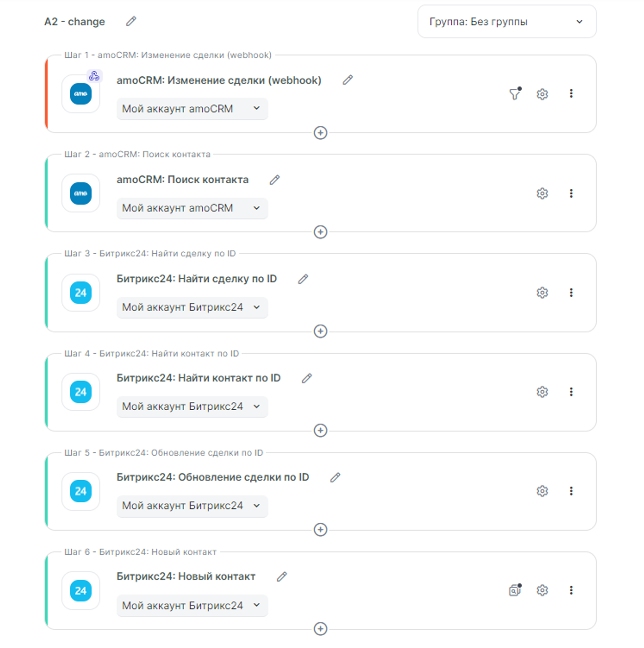Add a step after Найти сделку по ID

[x=321, y=331]
